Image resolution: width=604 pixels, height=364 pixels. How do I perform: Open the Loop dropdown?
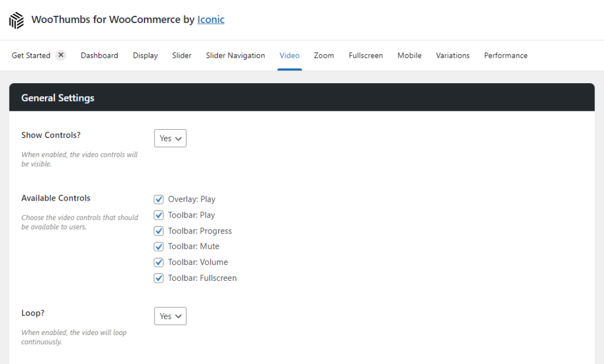pyautogui.click(x=170, y=316)
